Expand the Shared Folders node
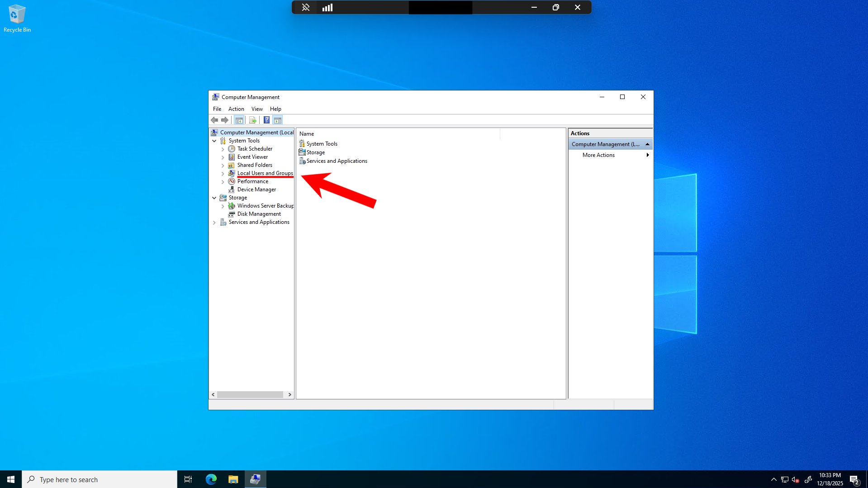 (x=223, y=166)
